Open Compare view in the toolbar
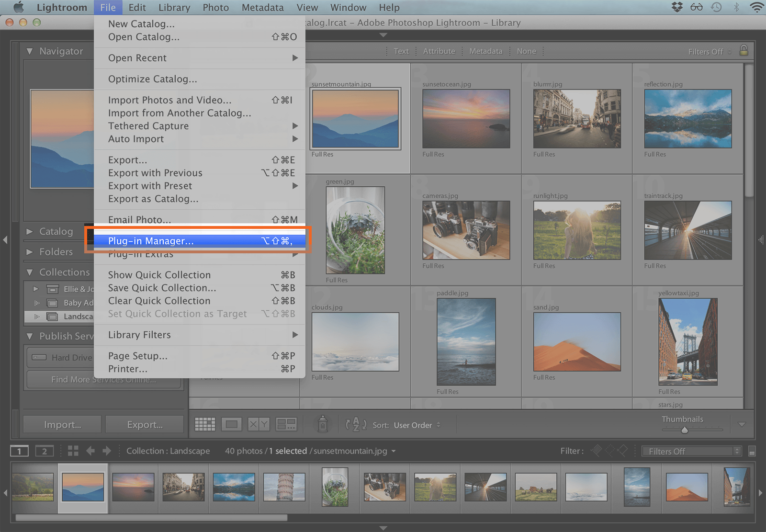This screenshot has height=532, width=766. click(x=258, y=424)
